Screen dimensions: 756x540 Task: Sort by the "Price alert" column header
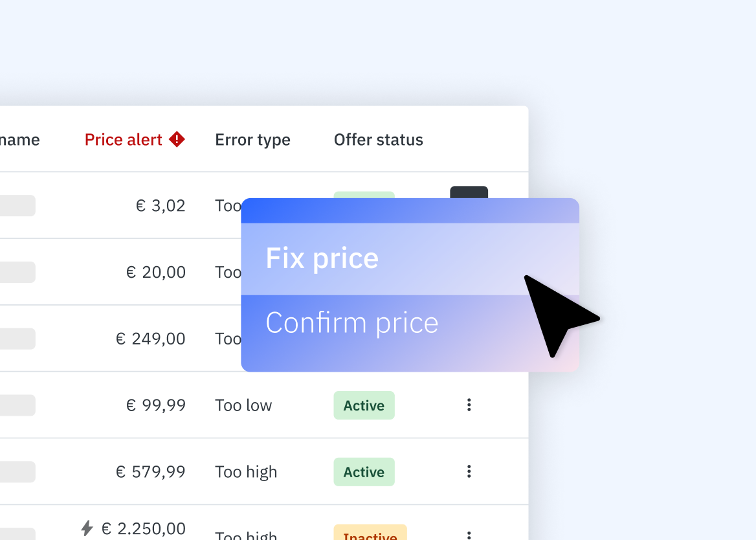tap(124, 139)
